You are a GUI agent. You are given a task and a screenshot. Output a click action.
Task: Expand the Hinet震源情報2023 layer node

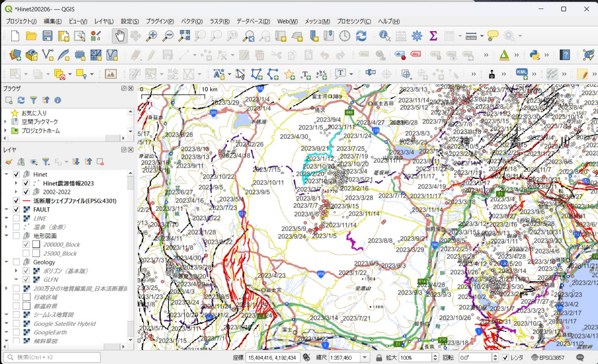[x=16, y=183]
